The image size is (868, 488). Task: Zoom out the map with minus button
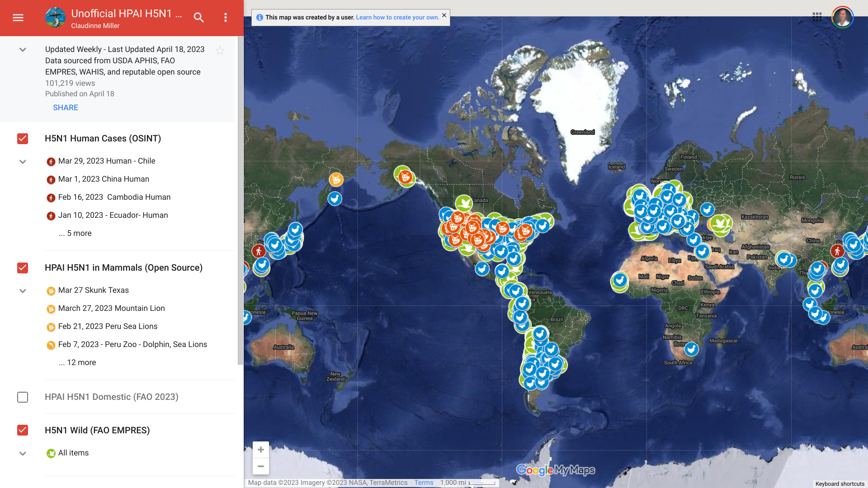point(261,466)
